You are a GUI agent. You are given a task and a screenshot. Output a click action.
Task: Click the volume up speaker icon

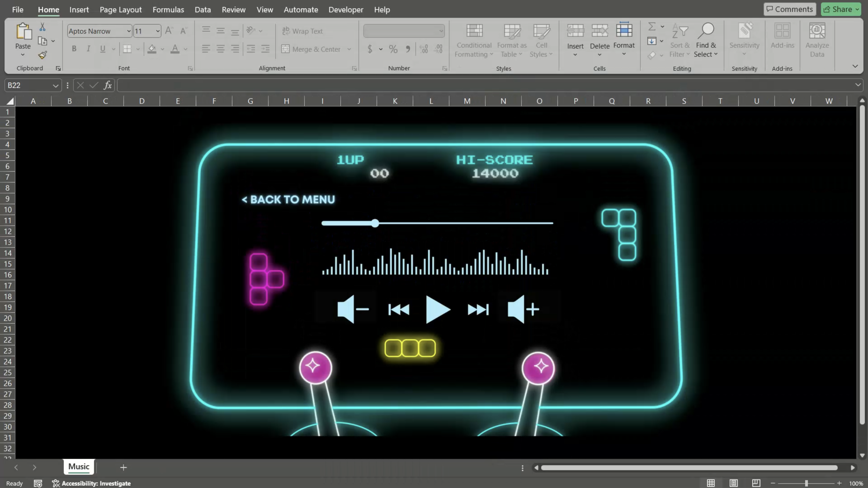click(523, 309)
